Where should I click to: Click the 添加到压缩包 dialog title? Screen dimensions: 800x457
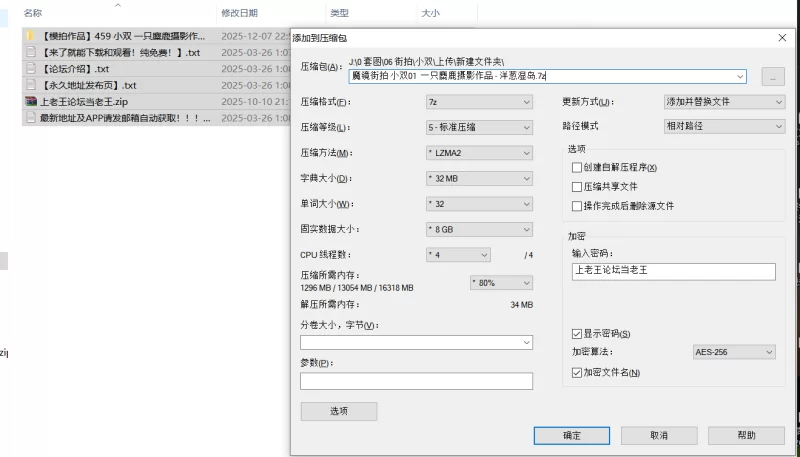pos(320,38)
